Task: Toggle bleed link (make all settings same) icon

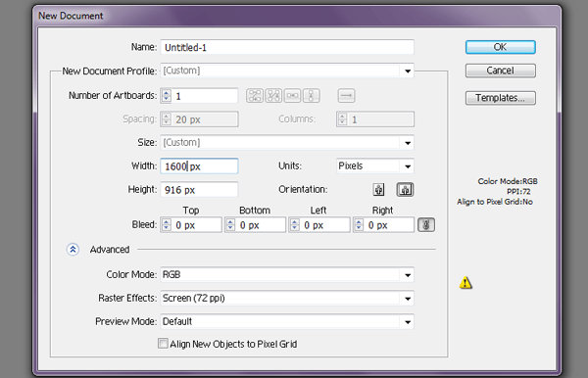Action: (x=426, y=225)
